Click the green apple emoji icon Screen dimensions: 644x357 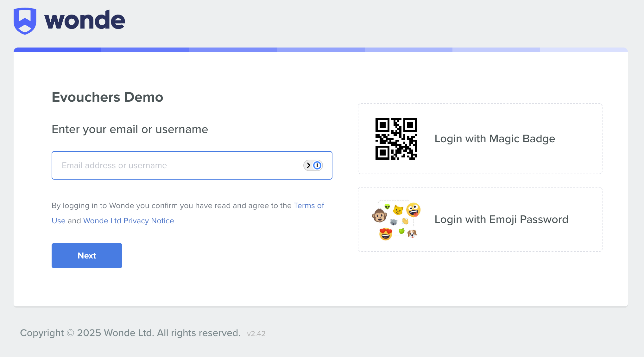click(x=401, y=231)
